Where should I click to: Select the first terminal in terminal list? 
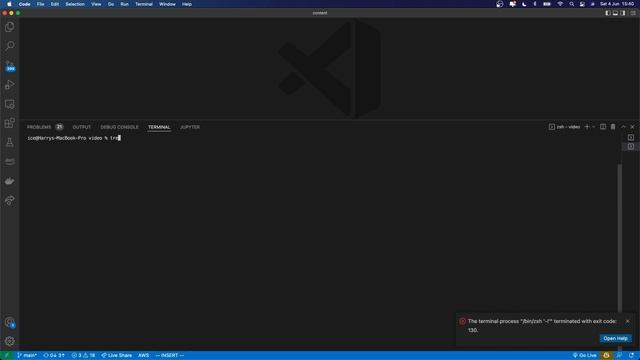pos(631,138)
